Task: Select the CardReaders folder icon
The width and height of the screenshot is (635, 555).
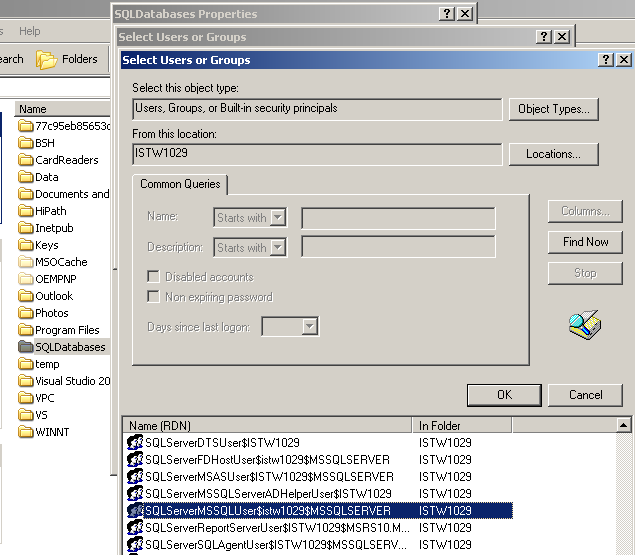Action: (26, 160)
